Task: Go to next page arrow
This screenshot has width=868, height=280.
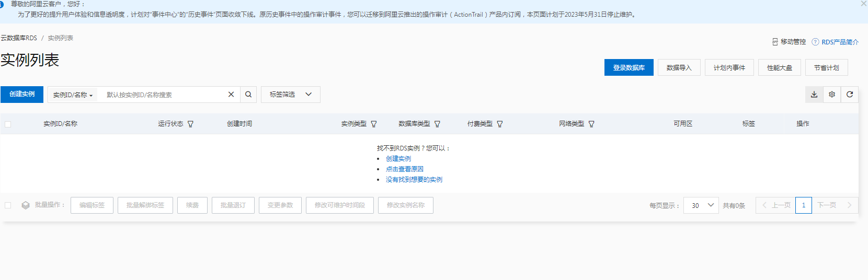Action: tap(850, 205)
